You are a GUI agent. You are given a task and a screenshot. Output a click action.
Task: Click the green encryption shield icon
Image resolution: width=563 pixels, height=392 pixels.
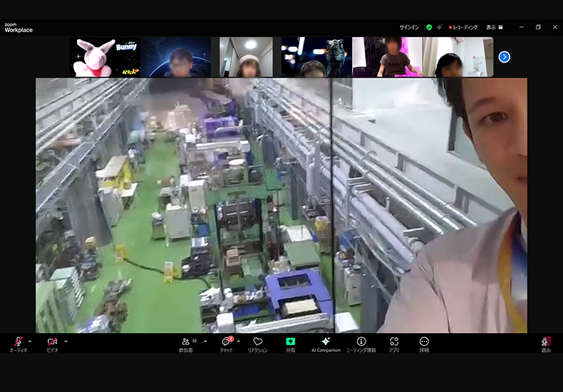click(429, 27)
